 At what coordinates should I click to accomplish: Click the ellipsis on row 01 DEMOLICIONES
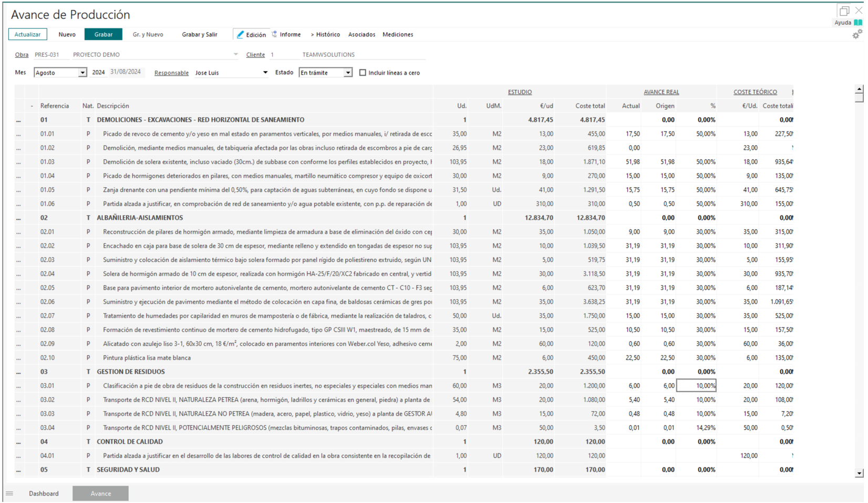pyautogui.click(x=19, y=120)
